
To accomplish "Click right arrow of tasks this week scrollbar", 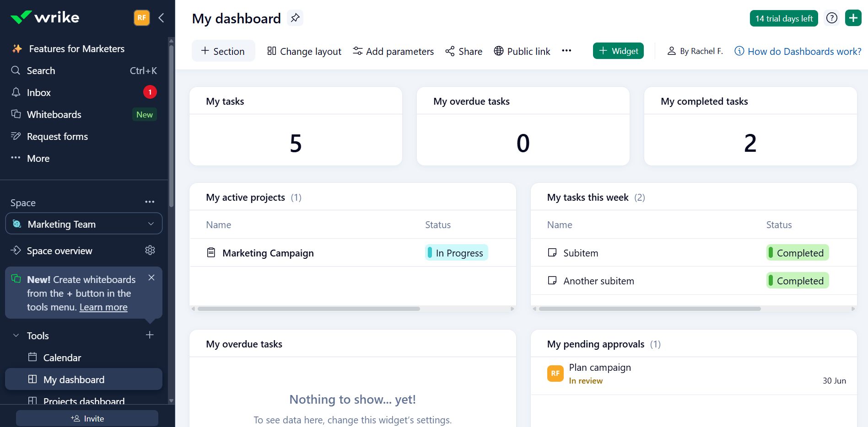I will tap(853, 309).
